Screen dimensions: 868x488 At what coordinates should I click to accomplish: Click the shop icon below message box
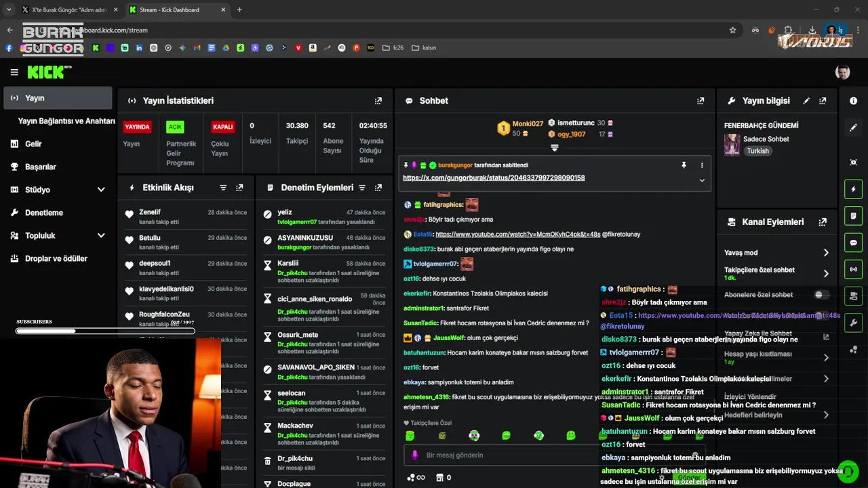click(439, 477)
